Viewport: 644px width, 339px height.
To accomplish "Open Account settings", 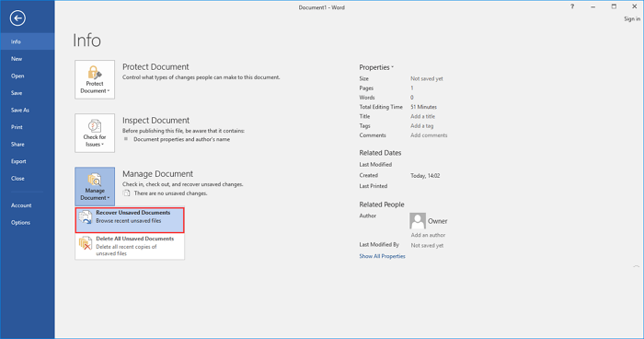I will point(27,205).
